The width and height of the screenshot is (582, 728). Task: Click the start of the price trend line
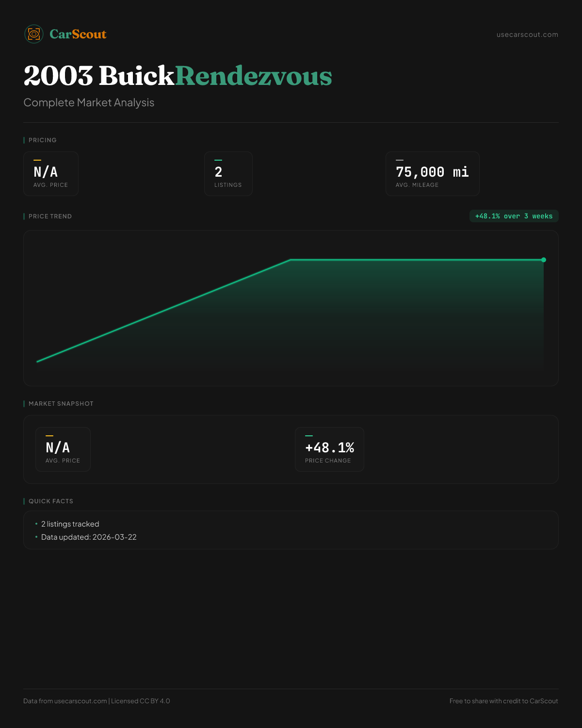tap(38, 361)
